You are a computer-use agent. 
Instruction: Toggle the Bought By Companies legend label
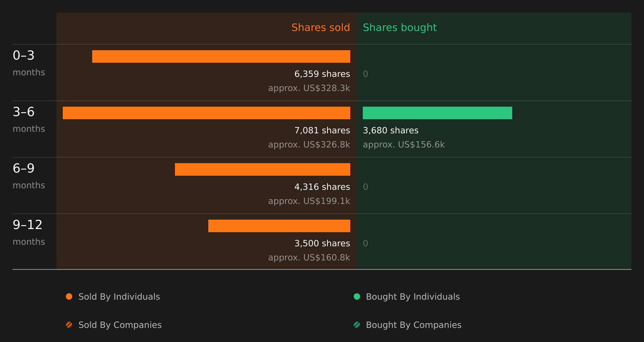click(414, 325)
